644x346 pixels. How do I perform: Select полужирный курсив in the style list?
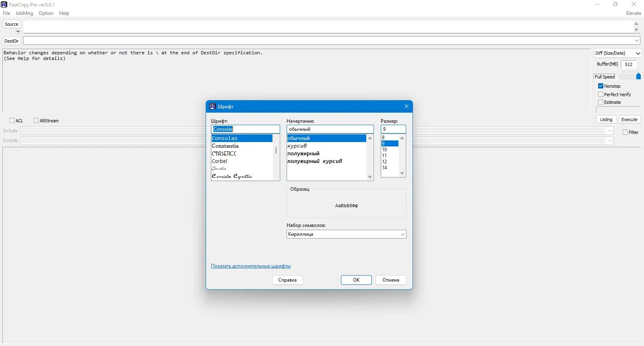326,161
